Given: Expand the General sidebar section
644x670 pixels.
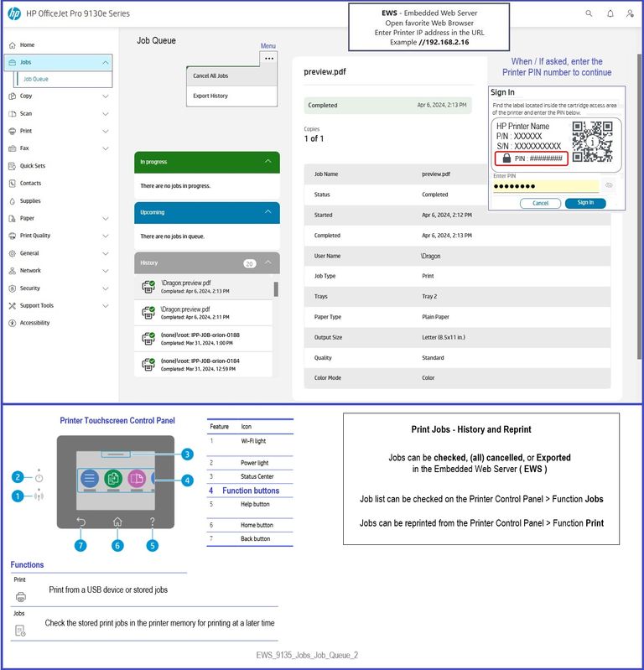Looking at the screenshot, I should click(x=105, y=253).
